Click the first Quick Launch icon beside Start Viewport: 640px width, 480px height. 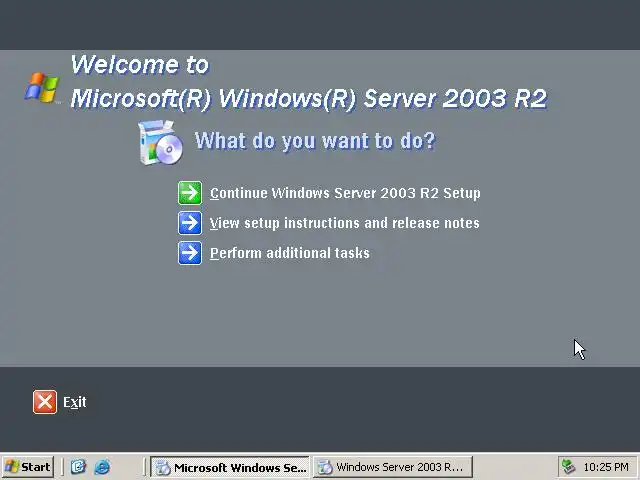coord(78,467)
